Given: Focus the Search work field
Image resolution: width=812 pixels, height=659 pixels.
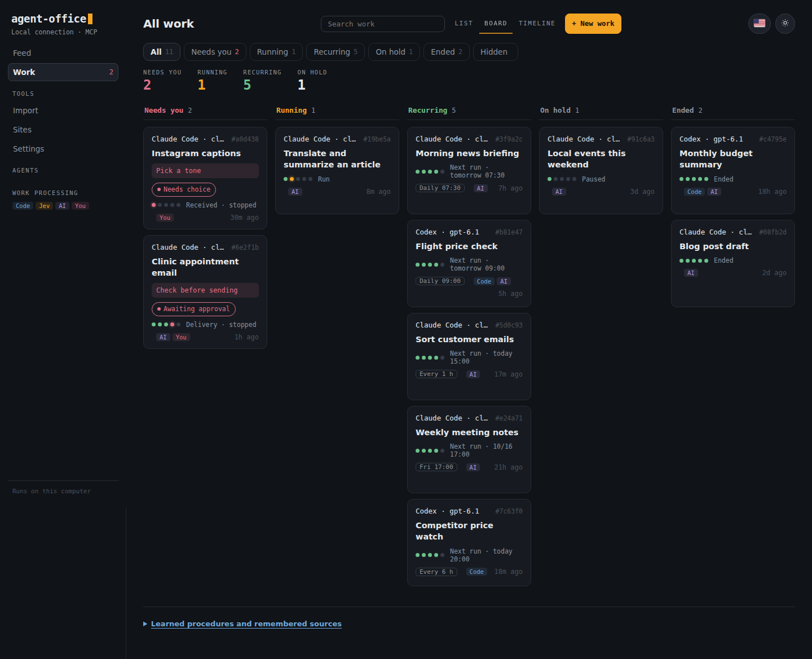Looking at the screenshot, I should pos(383,24).
